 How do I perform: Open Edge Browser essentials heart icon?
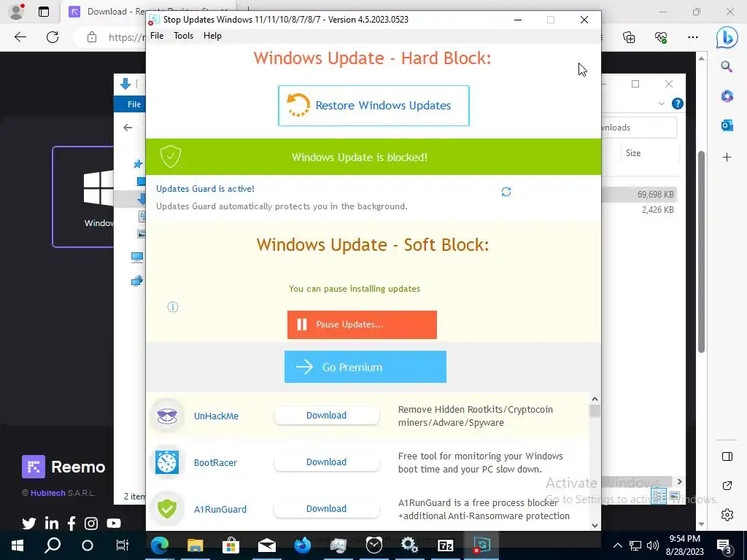point(661,37)
